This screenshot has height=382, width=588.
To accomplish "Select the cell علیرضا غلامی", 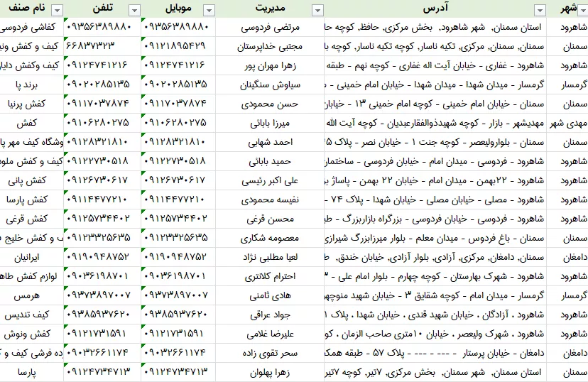I will coord(270,334).
